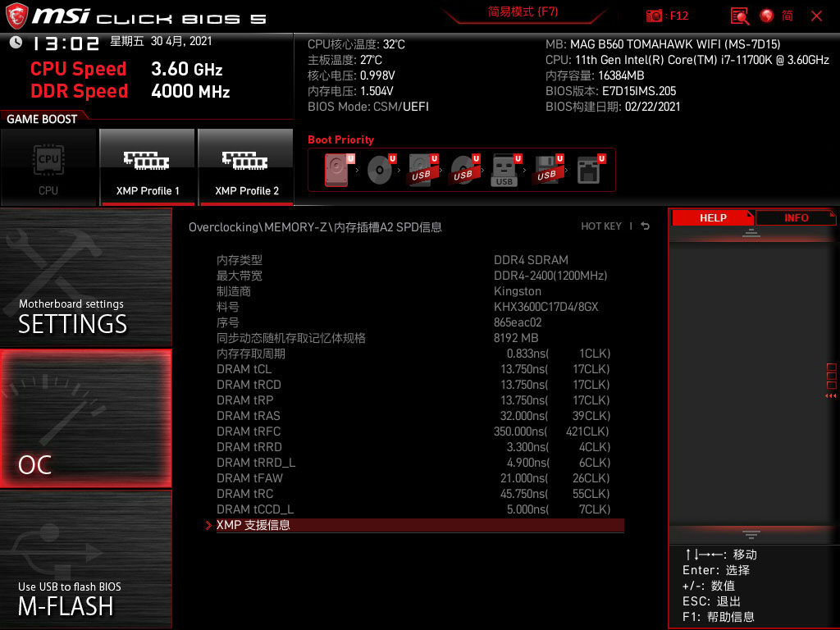
Task: Toggle the CPU Game Boost button
Action: pos(48,167)
